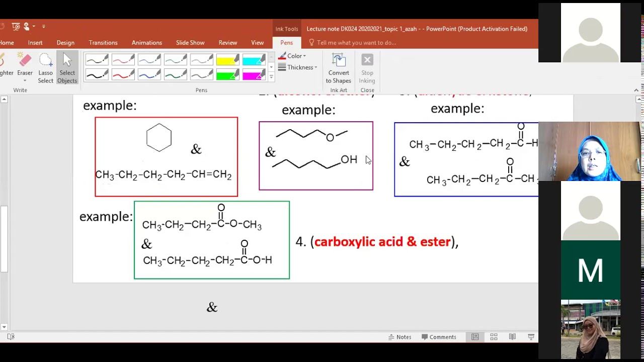
Task: Choose the thin green pen in top row
Action: point(176,60)
